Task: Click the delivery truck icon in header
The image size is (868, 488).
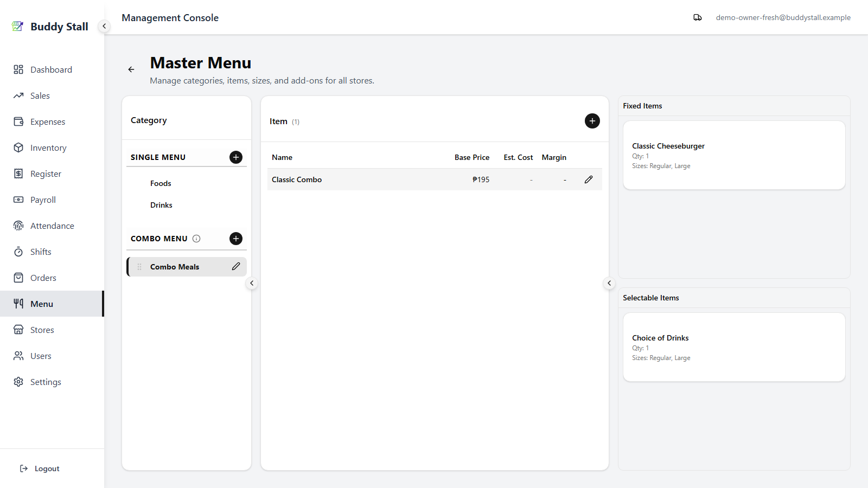Action: (x=698, y=17)
